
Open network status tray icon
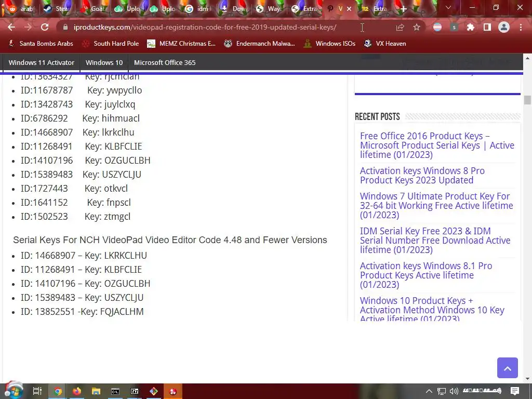442,391
